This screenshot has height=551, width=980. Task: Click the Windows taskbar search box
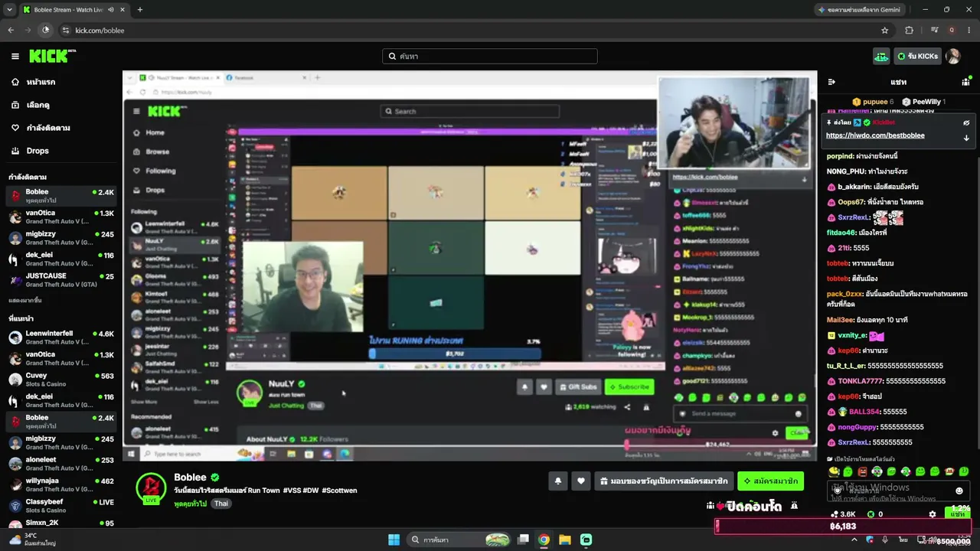[460, 540]
